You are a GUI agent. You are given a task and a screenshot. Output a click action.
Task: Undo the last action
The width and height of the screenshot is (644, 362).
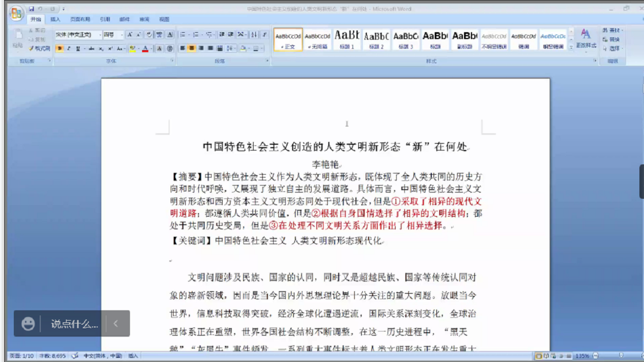coord(40,9)
